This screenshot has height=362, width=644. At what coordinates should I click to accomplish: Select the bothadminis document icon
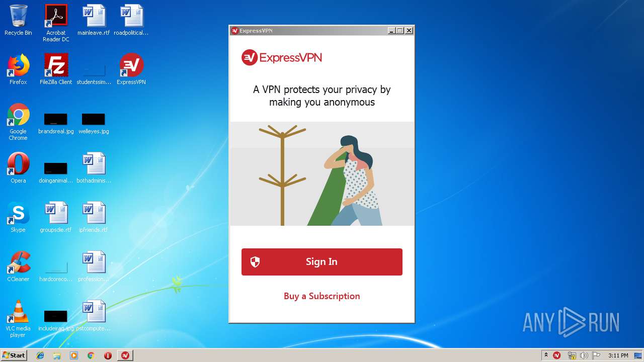coord(94,168)
